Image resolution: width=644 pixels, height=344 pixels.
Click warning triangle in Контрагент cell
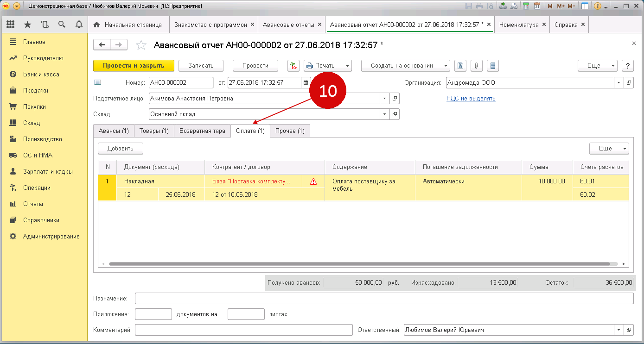pos(313,181)
